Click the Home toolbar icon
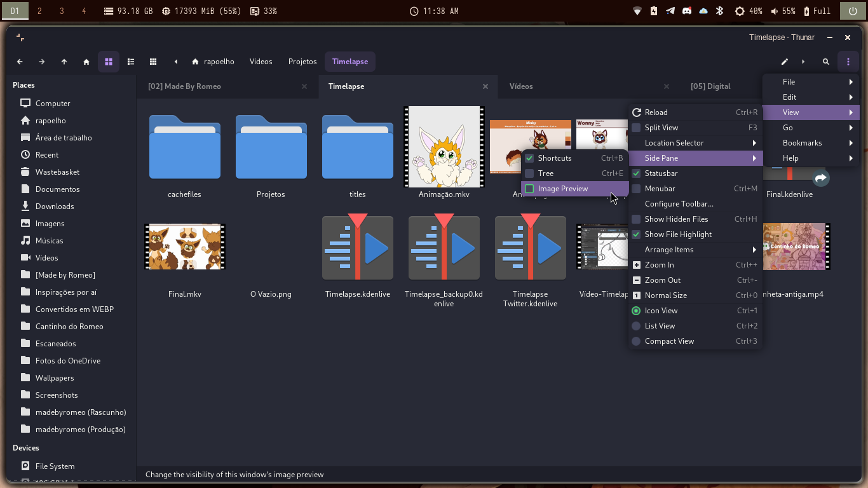 pos(86,62)
